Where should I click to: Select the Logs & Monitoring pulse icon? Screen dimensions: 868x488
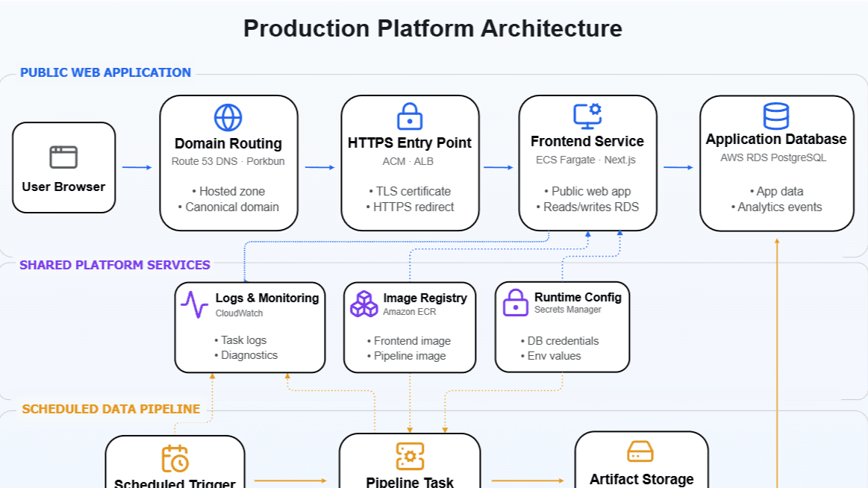click(194, 305)
